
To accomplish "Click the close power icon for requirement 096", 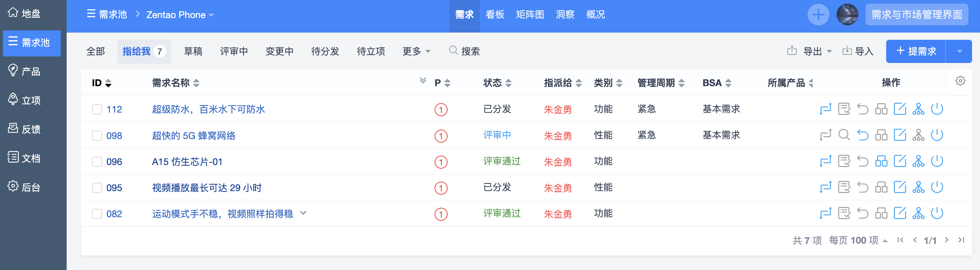I will click(x=937, y=161).
